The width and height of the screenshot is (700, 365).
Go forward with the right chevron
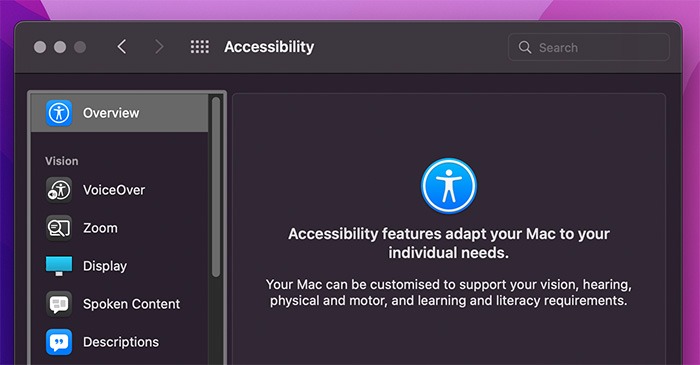(x=158, y=47)
